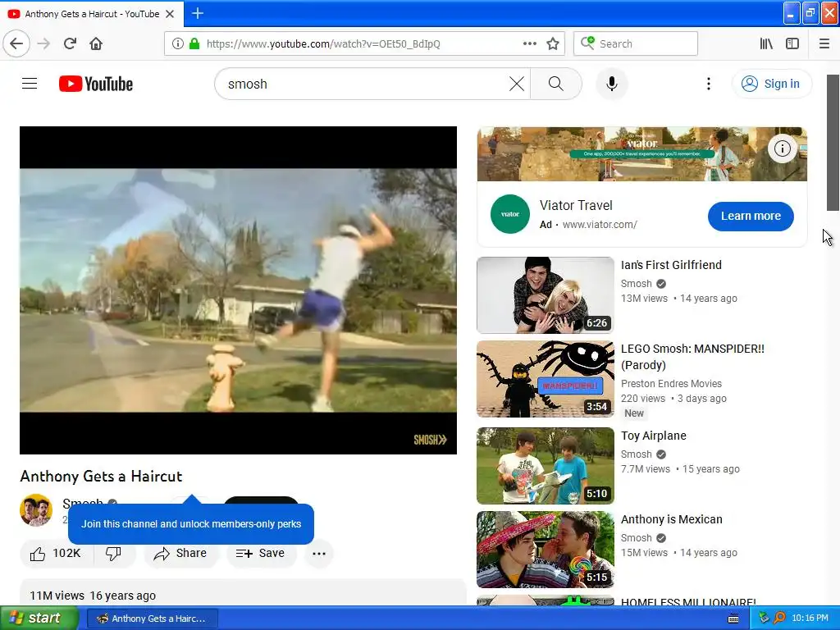Viewport: 840px width, 630px height.
Task: Open Ian's First Girlfriend thumbnail
Action: [x=546, y=295]
